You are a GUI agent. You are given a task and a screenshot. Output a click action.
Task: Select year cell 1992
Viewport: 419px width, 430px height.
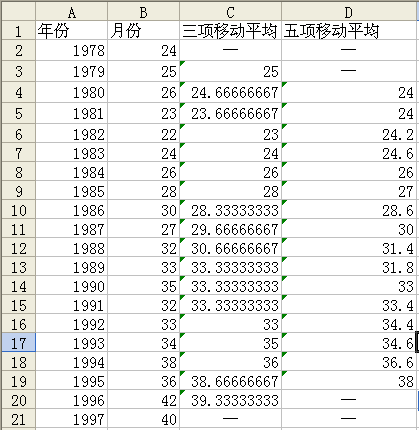click(x=72, y=324)
